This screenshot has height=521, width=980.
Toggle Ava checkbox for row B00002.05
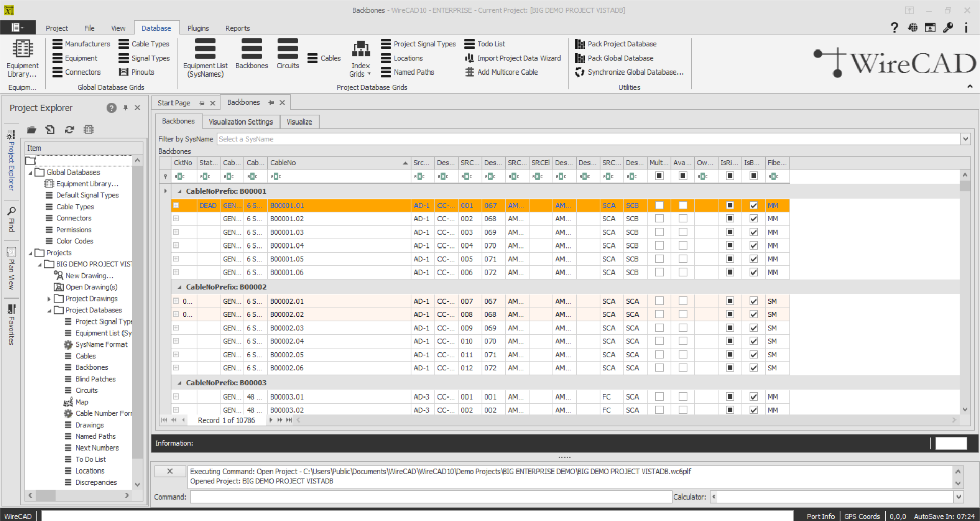(x=682, y=355)
